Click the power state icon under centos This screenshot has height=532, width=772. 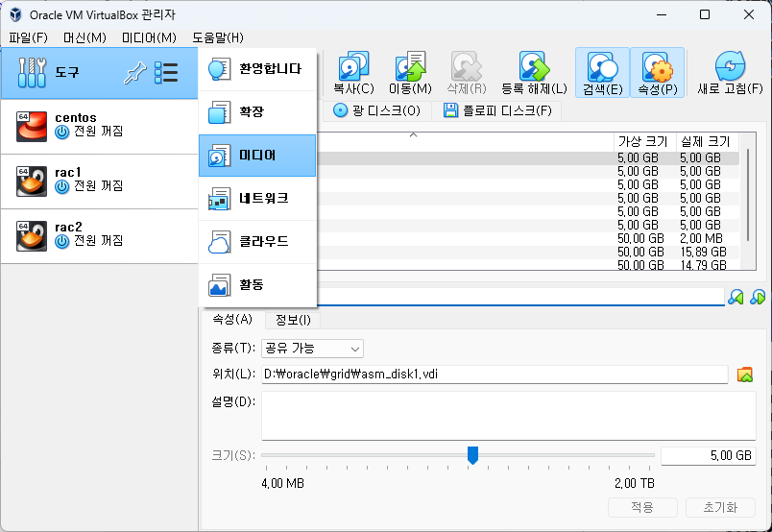61,132
